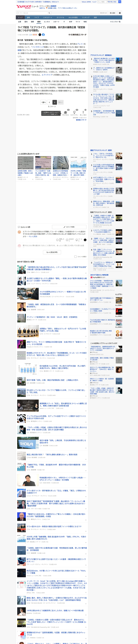Select the スポーツ category tab

(56, 22)
